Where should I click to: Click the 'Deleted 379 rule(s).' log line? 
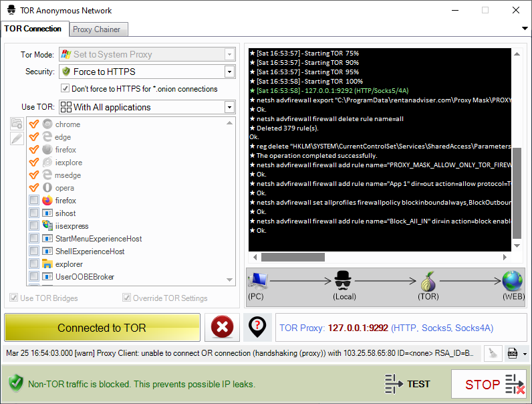[284, 128]
